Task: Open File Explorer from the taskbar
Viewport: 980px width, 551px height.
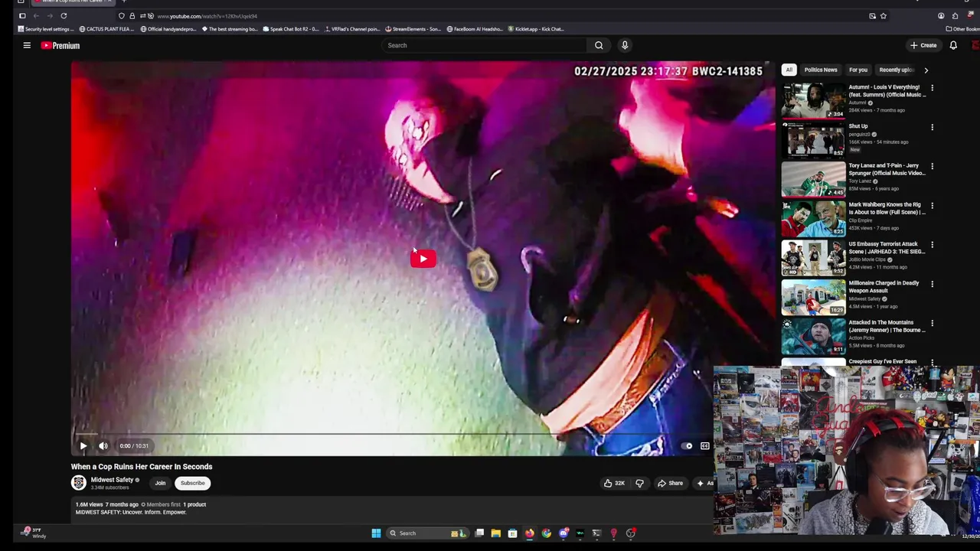Action: (495, 533)
